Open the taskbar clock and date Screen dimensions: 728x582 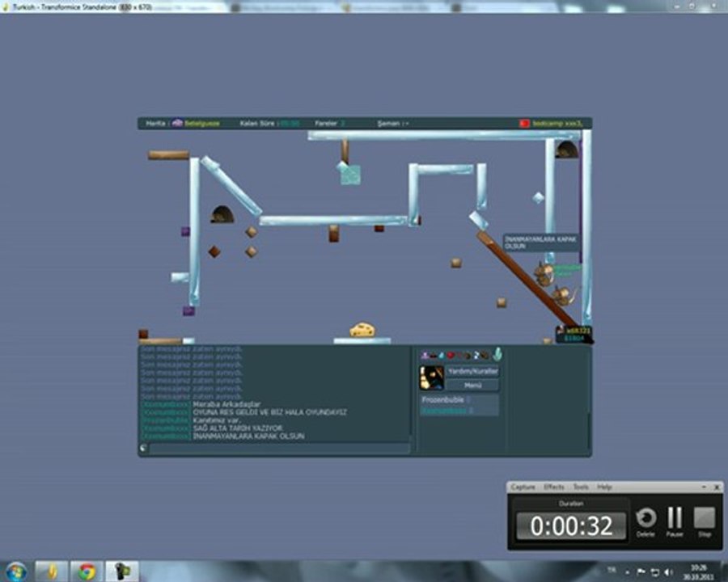pyautogui.click(x=699, y=572)
